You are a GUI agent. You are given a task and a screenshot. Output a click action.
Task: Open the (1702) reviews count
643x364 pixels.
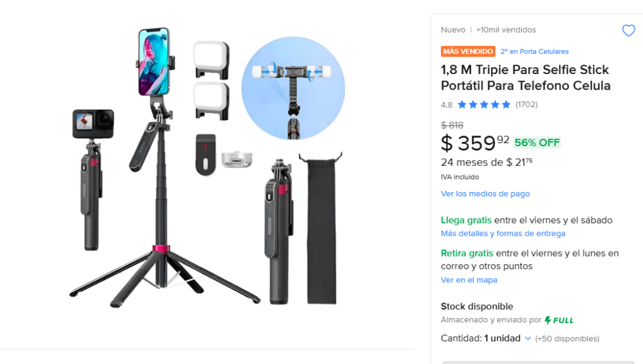point(526,105)
